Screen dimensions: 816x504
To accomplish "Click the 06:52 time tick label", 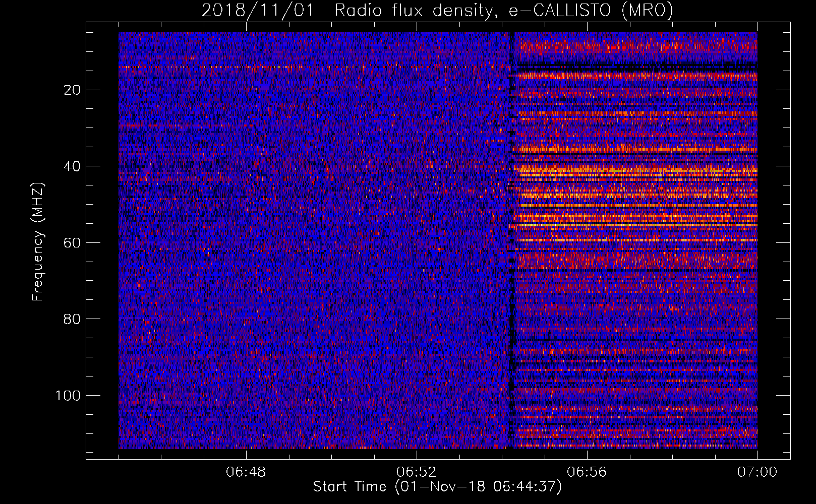I will (417, 472).
